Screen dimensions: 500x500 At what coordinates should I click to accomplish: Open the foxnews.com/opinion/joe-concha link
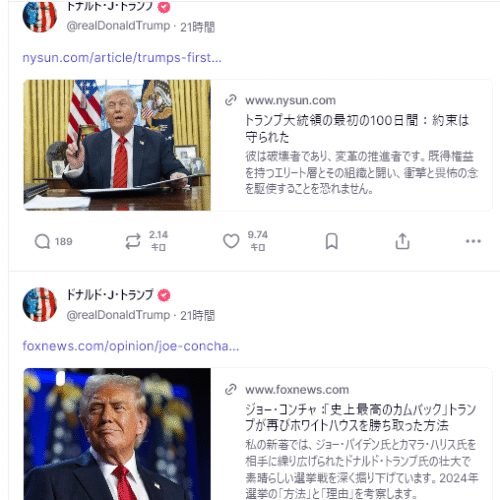click(x=131, y=346)
